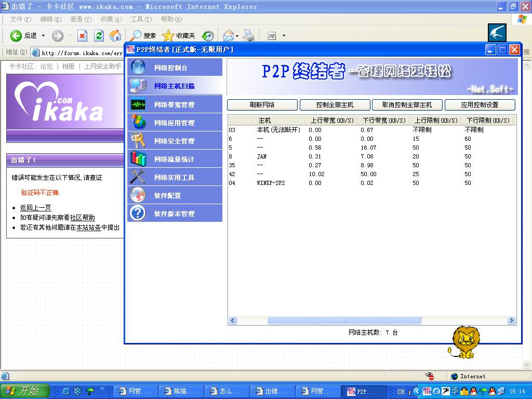Image resolution: width=532 pixels, height=399 pixels.
Task: Click the 论坛 link in the ikaka page
Action: [46, 66]
